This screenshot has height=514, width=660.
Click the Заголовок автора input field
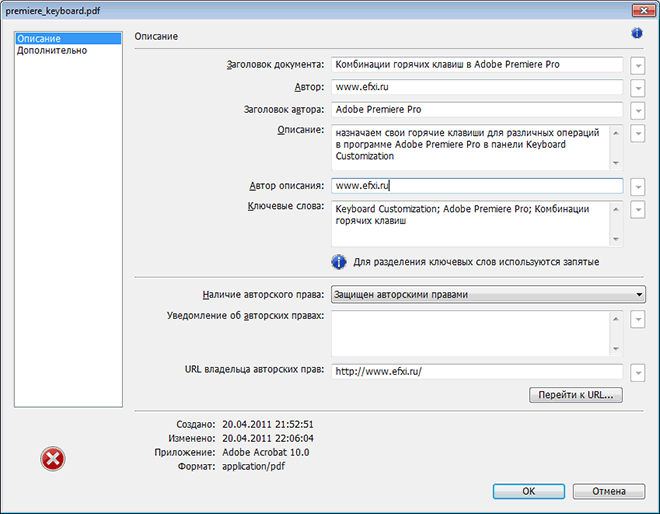[477, 109]
